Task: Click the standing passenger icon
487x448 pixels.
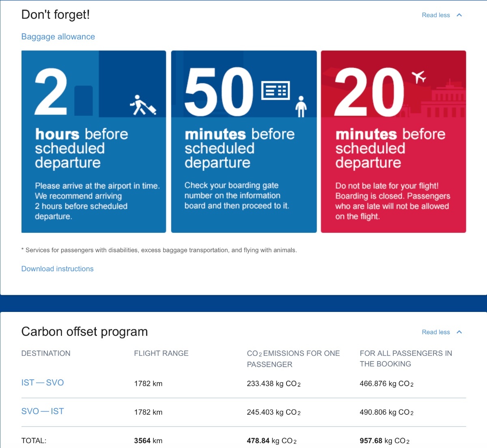Action: pos(301,106)
